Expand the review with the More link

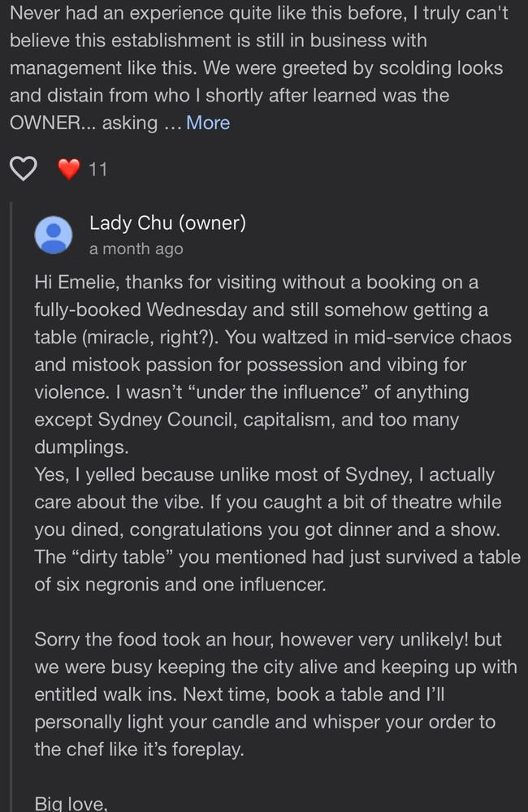point(208,123)
